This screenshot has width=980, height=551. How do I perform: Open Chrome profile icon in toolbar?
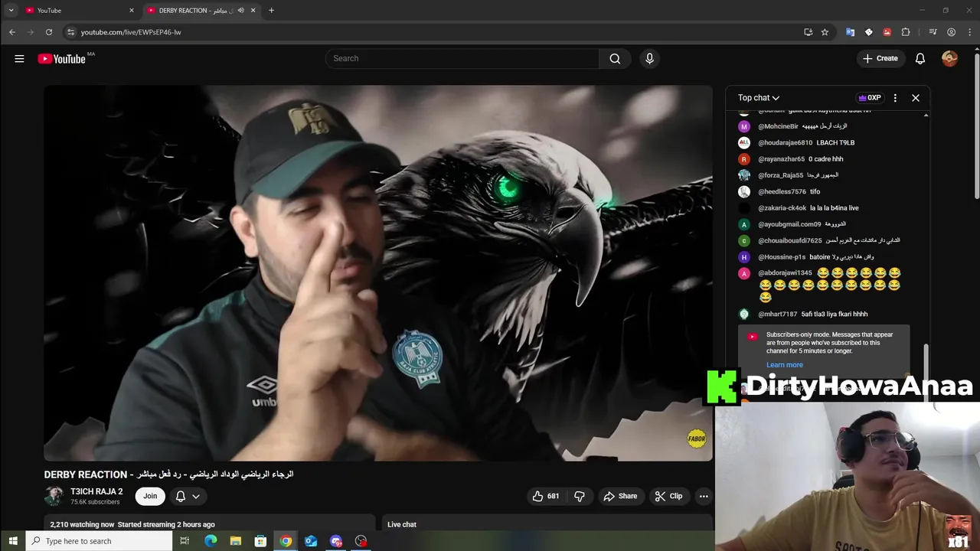point(951,32)
